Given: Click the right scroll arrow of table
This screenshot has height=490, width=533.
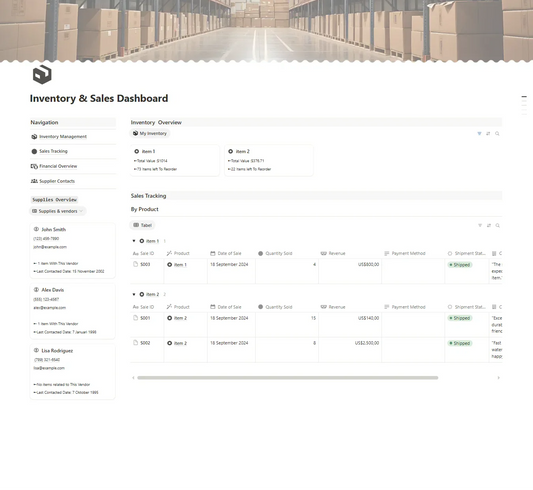Looking at the screenshot, I should 498,378.
